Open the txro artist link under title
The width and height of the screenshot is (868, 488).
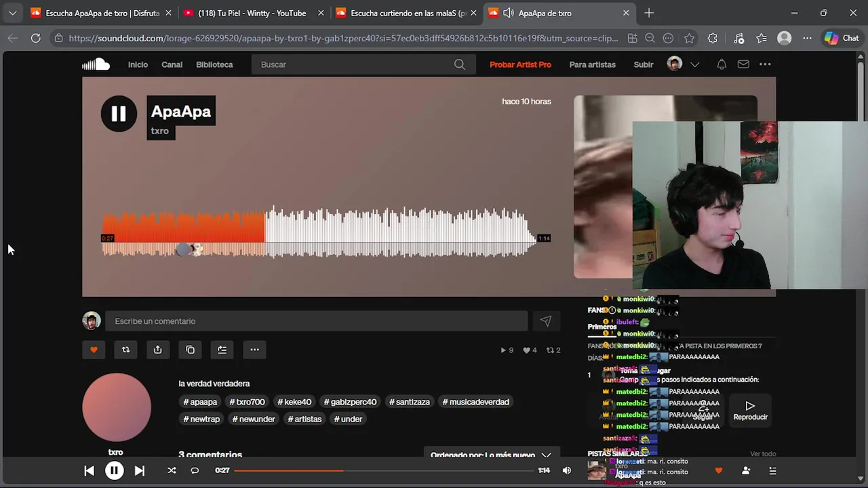click(160, 131)
